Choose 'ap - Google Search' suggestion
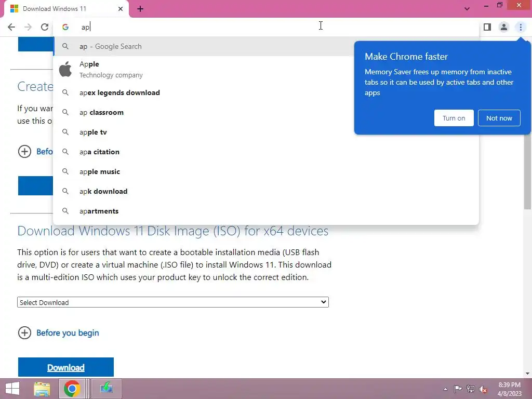 (x=204, y=46)
